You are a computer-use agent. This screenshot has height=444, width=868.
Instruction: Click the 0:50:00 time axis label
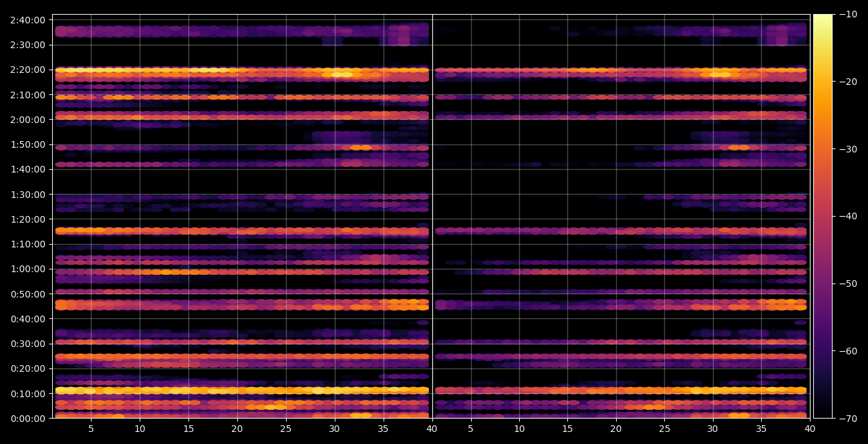tap(27, 294)
